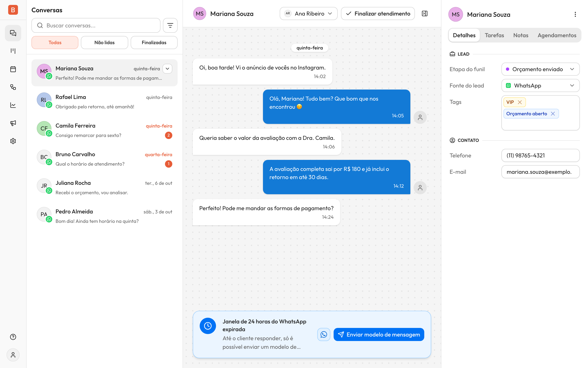
Task: Open the campaigns megaphone icon in sidebar
Action: [13, 123]
